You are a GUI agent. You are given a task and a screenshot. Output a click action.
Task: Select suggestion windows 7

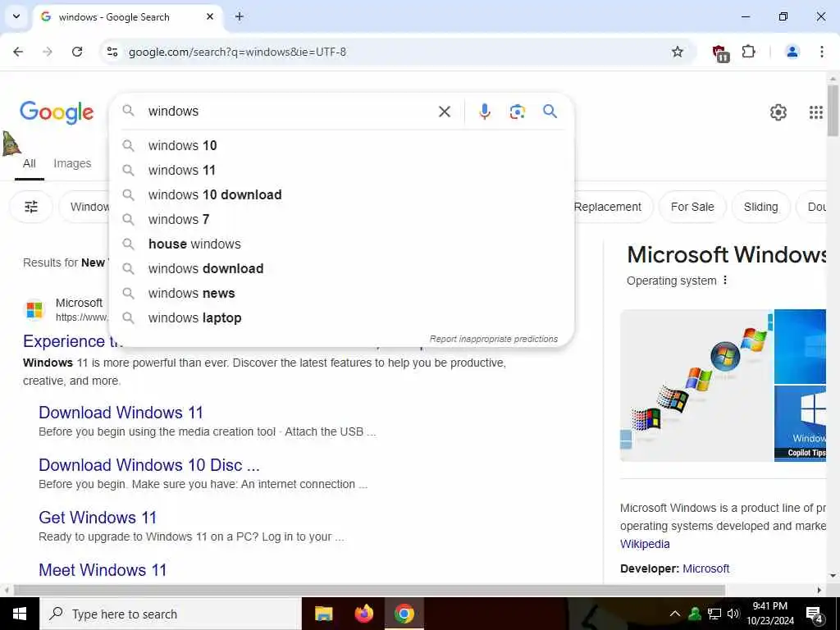341,220
